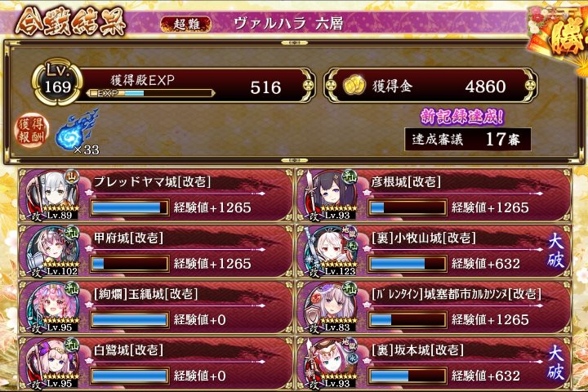Select the 白鷺城 character portrait
This screenshot has height=392, width=588.
click(53, 363)
